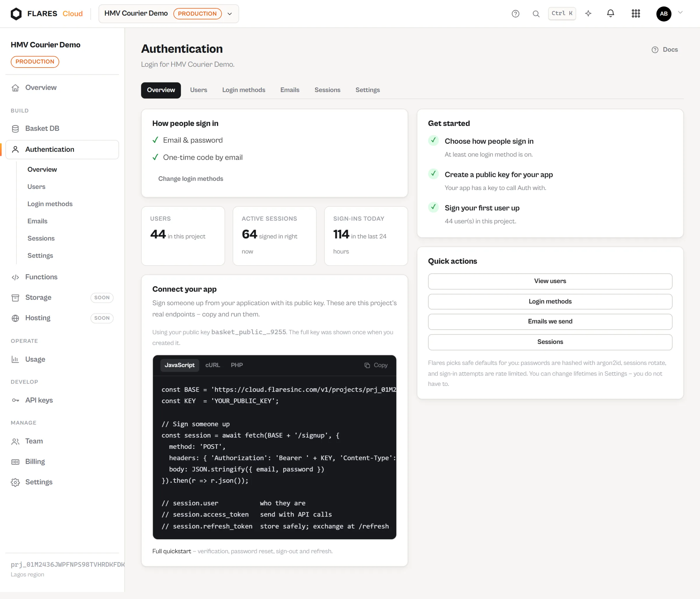Viewport: 700px width, 599px height.
Task: Switch to the Overview tab
Action: point(161,90)
